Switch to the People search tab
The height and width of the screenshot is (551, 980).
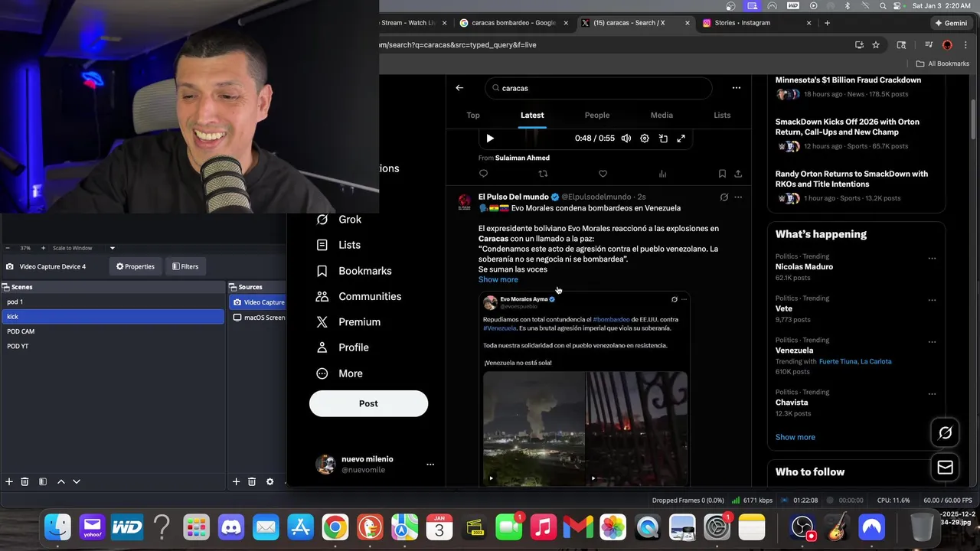(597, 116)
